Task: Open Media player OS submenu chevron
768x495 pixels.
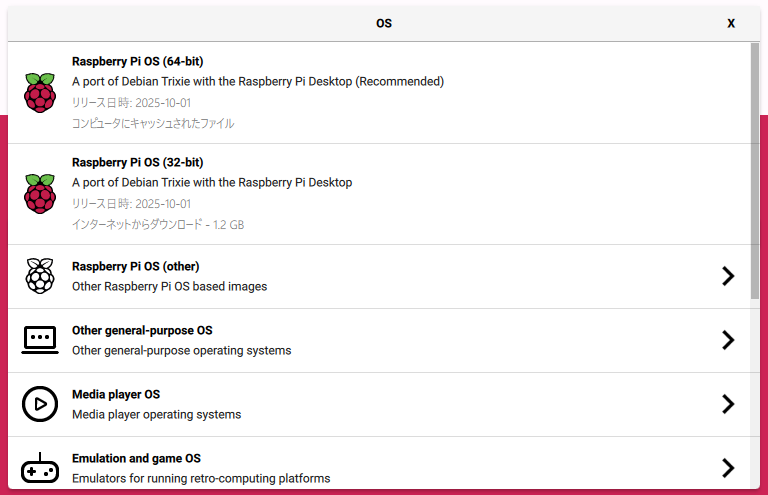Action: [x=728, y=404]
